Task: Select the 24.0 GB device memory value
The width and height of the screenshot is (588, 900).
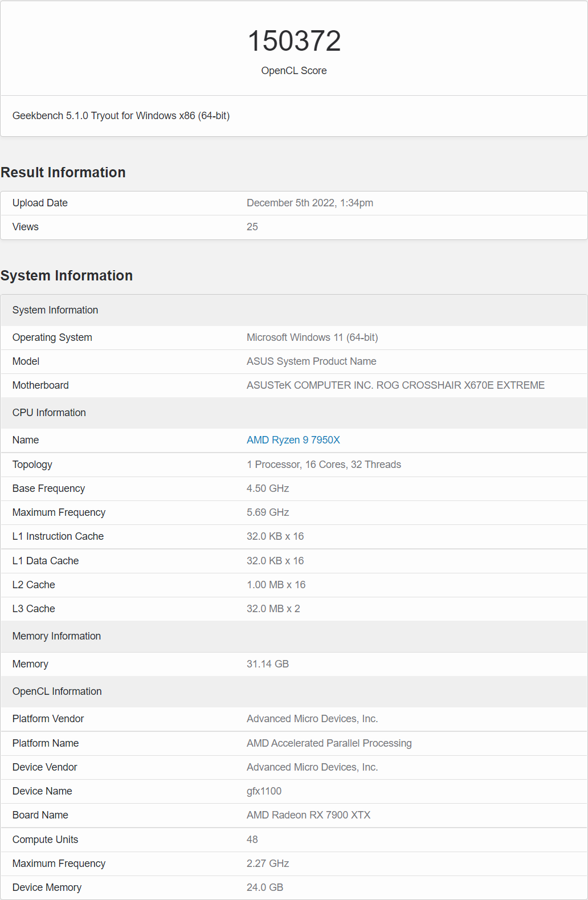Action: pos(265,887)
